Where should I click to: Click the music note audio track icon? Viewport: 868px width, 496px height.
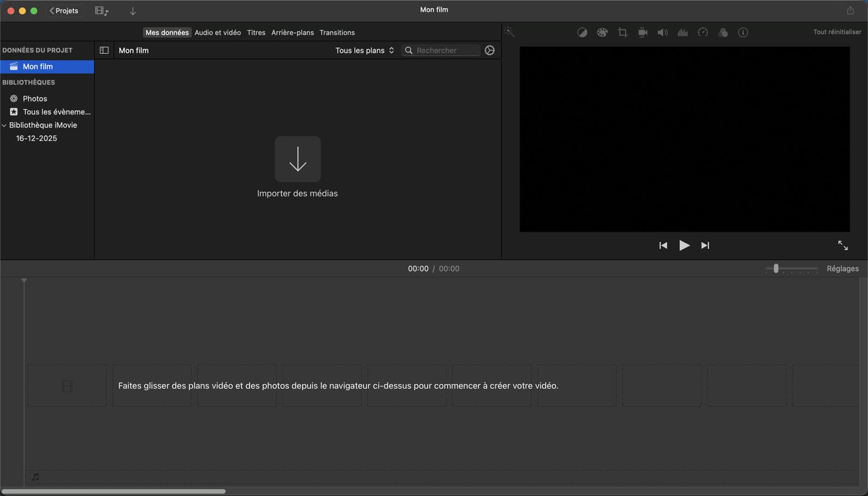35,477
